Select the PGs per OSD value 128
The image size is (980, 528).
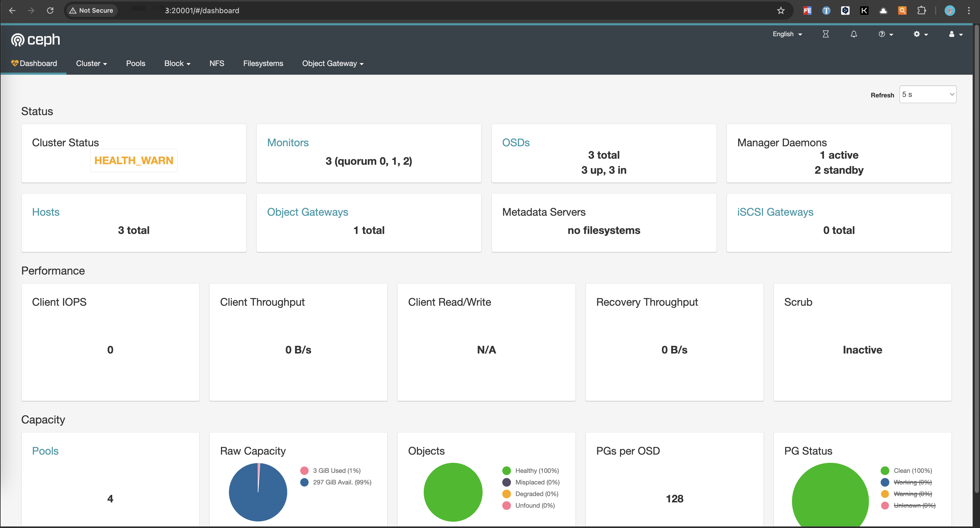(x=675, y=499)
